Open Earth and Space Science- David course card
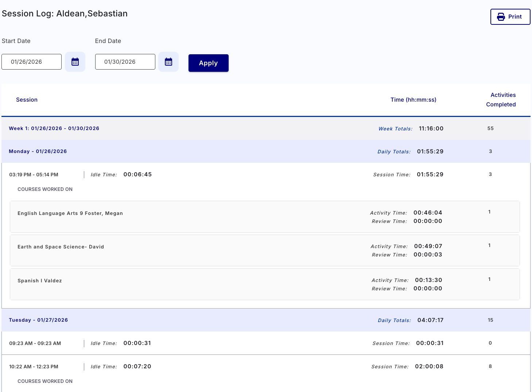This screenshot has height=392, width=532. [x=265, y=251]
